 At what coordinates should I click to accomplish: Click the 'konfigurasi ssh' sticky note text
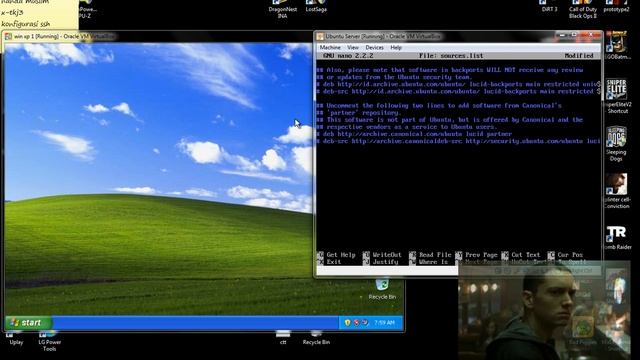[26, 24]
